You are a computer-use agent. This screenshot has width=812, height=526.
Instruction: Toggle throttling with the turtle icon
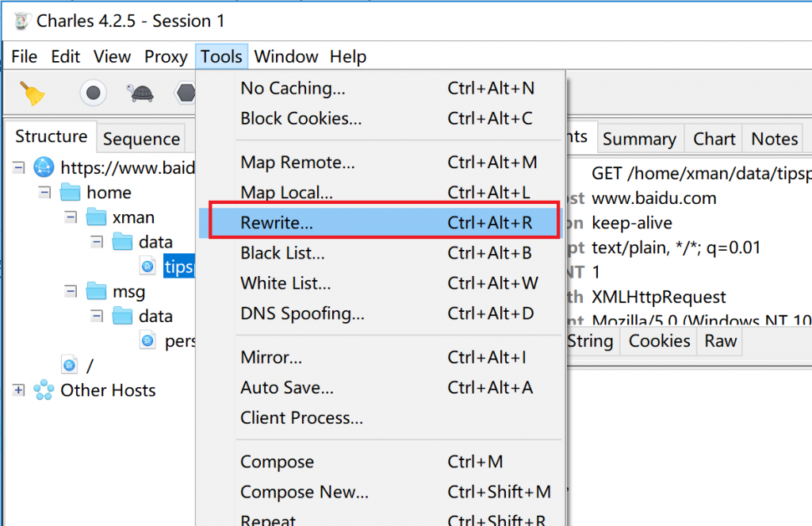(140, 94)
